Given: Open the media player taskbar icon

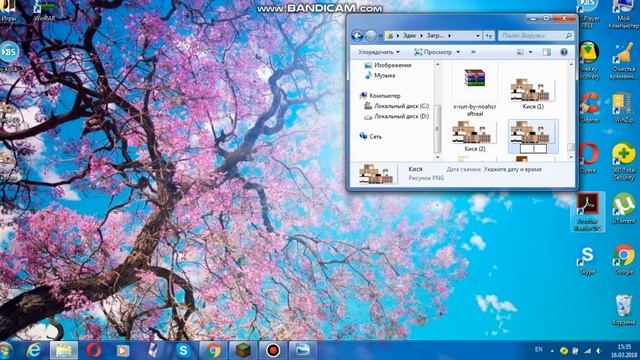Looking at the screenshot, I should click(x=122, y=350).
